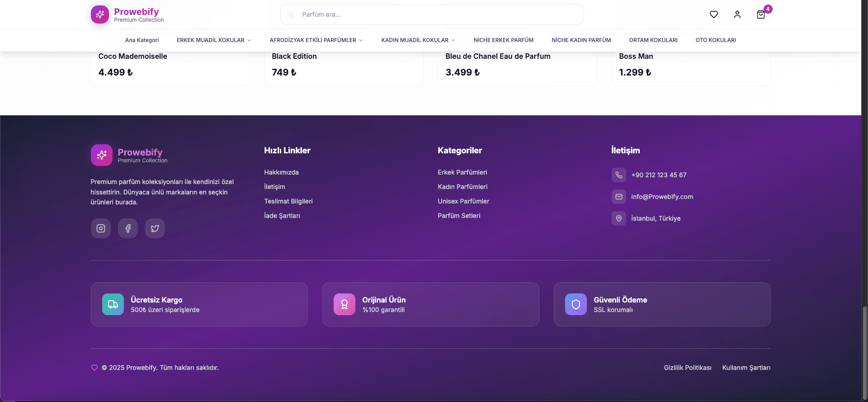The height and width of the screenshot is (402, 868).
Task: Open the Instagram social icon
Action: pyautogui.click(x=101, y=228)
